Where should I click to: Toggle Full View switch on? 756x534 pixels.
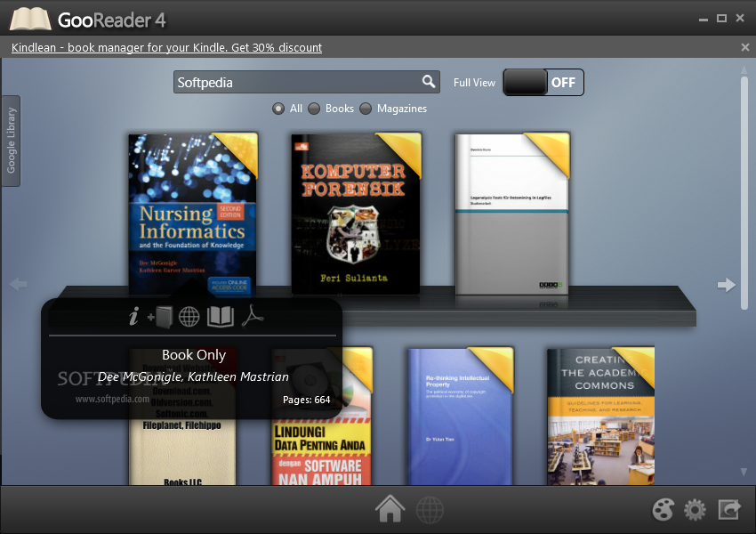tap(543, 83)
